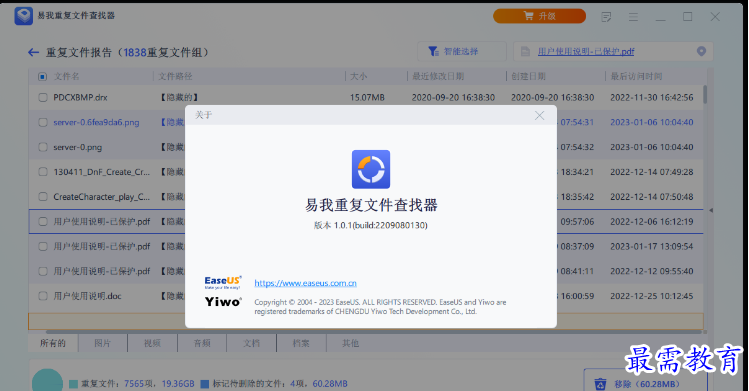Check the server-0.png row checkbox
749x391 pixels.
[43, 147]
